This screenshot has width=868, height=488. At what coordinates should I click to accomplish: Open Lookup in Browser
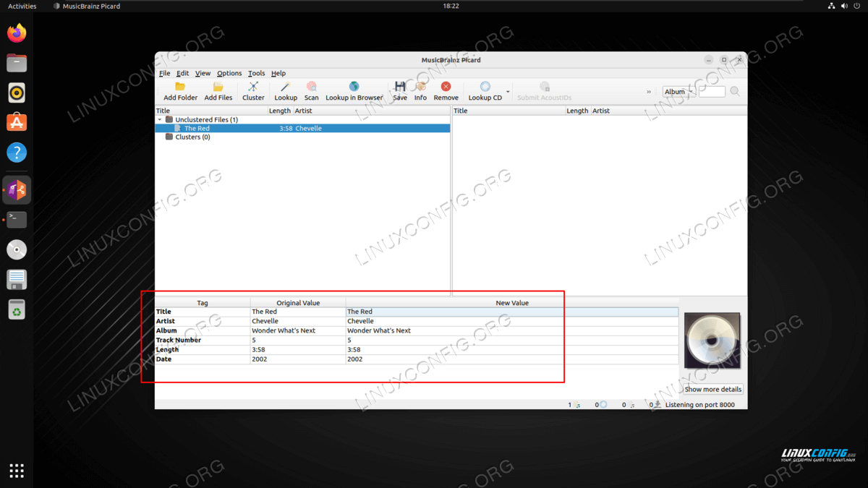tap(354, 91)
